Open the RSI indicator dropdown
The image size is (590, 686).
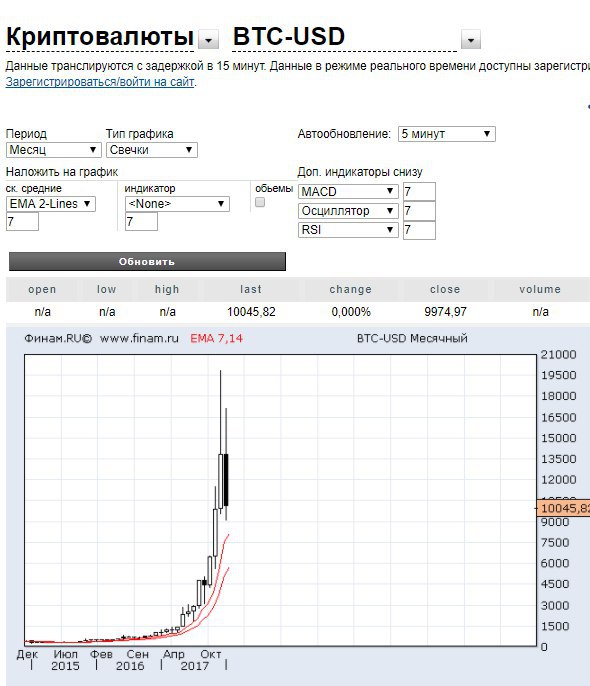(348, 230)
